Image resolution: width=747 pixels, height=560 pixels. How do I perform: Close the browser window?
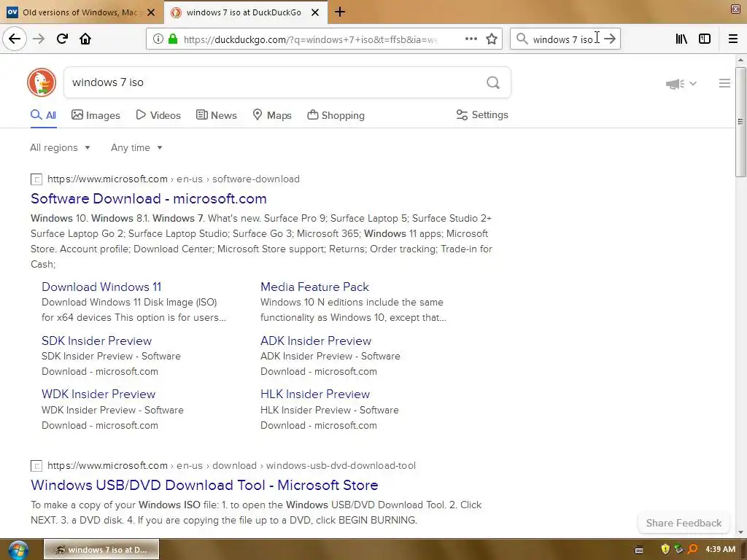735,9
